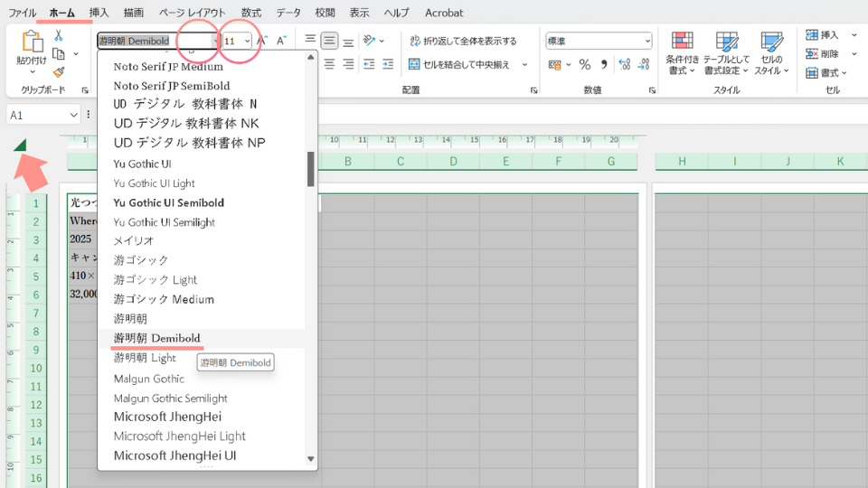Switch to the 描画 ribbon tab
Screen dimensions: 868x488
tap(134, 13)
